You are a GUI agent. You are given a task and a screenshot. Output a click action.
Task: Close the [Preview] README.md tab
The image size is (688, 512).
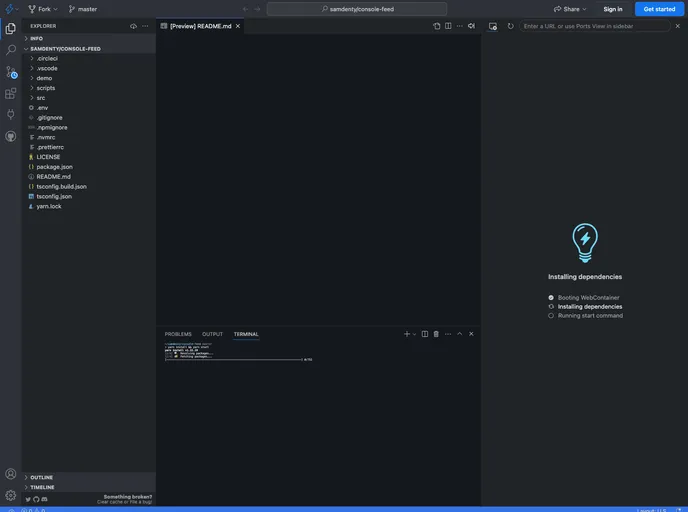[x=238, y=26]
